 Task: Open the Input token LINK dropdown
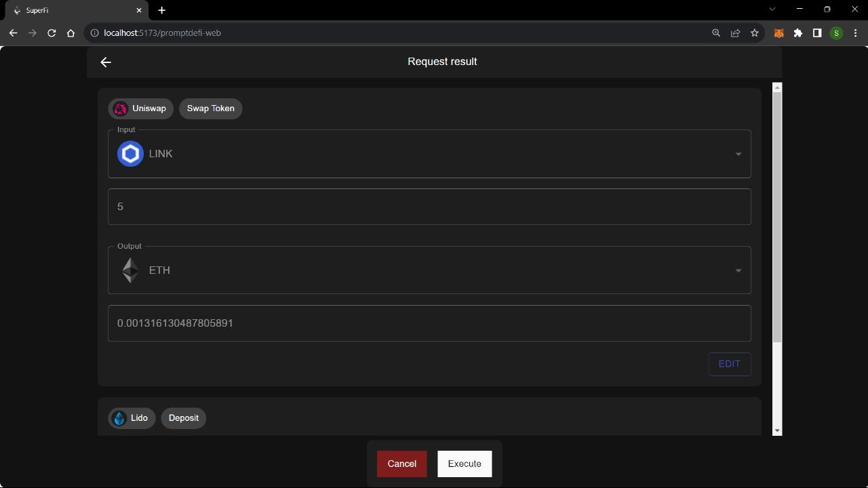(x=429, y=154)
